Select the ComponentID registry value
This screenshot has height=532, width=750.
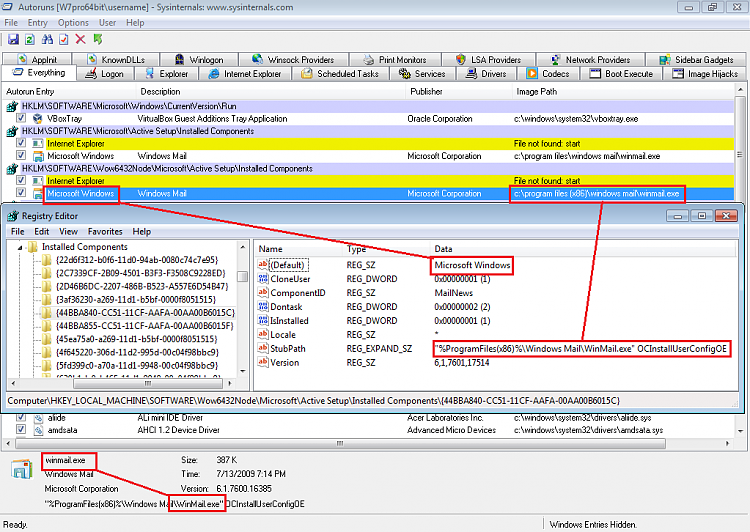tap(298, 293)
